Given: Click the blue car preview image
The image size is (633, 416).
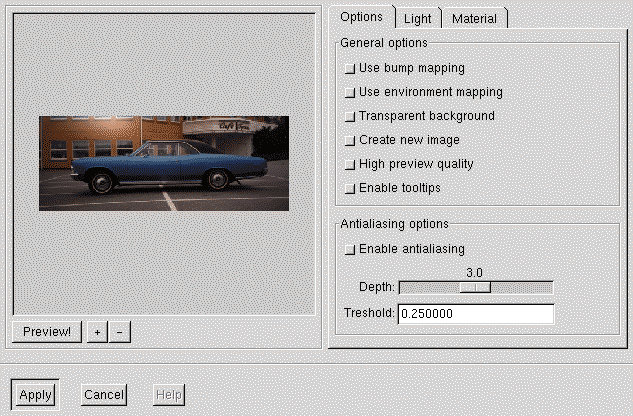Looking at the screenshot, I should coord(164,163).
